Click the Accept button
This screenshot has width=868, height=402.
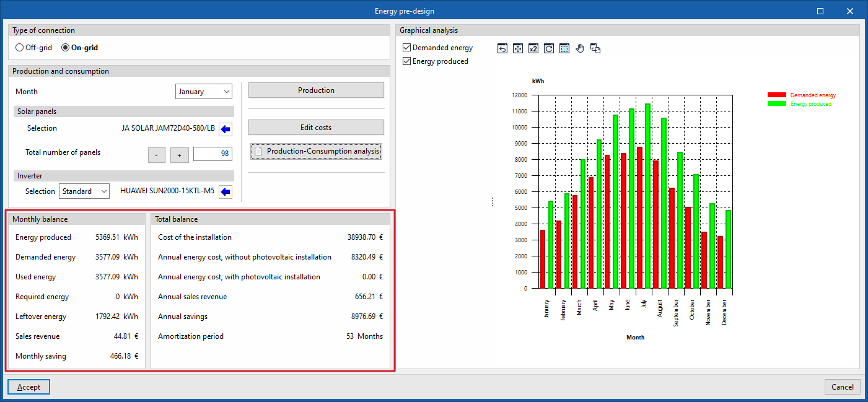coord(28,387)
